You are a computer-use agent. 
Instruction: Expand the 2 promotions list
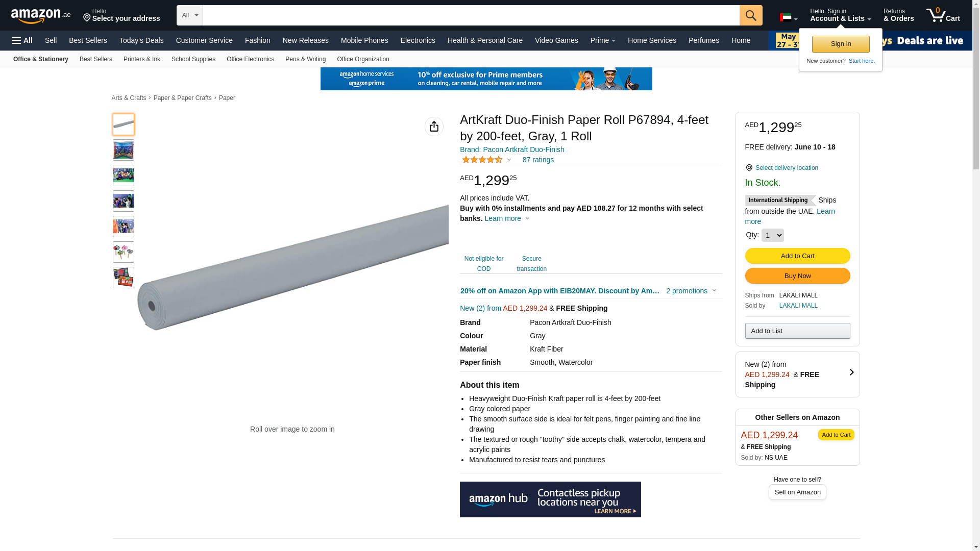[691, 291]
